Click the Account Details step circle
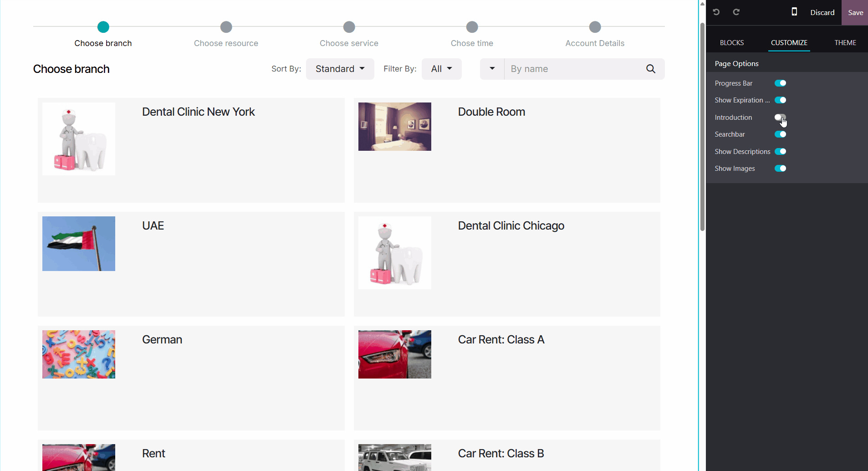 click(x=595, y=27)
